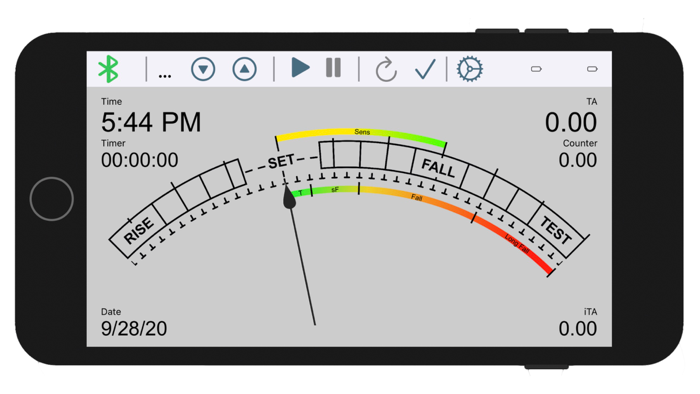The image size is (700, 394).
Task: Open the three-dots more menu
Action: [x=165, y=76]
